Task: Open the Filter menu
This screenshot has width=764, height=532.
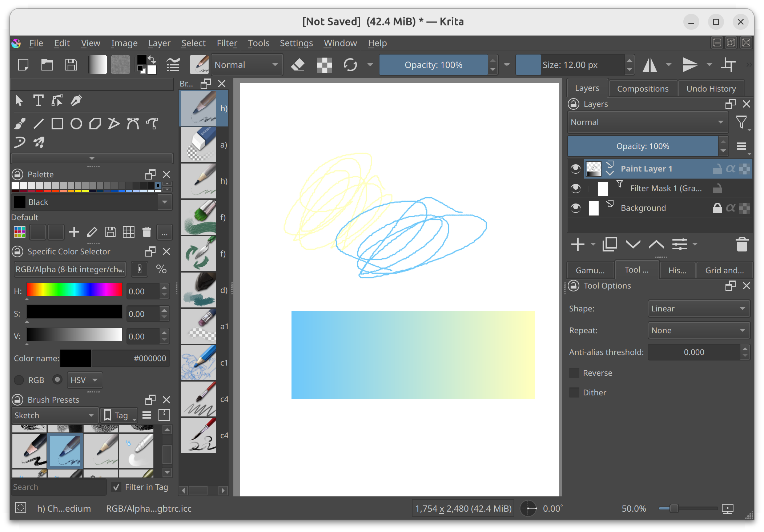Action: [227, 43]
